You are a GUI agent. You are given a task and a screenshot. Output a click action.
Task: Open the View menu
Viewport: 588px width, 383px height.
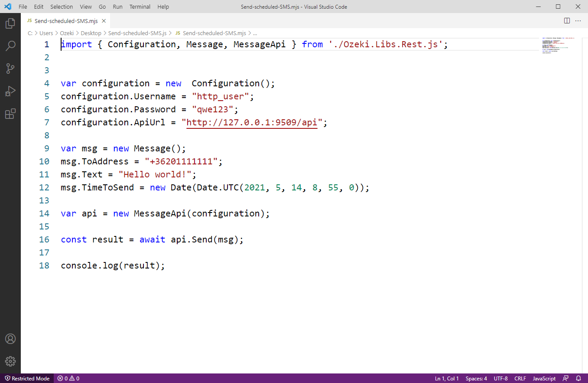click(86, 7)
